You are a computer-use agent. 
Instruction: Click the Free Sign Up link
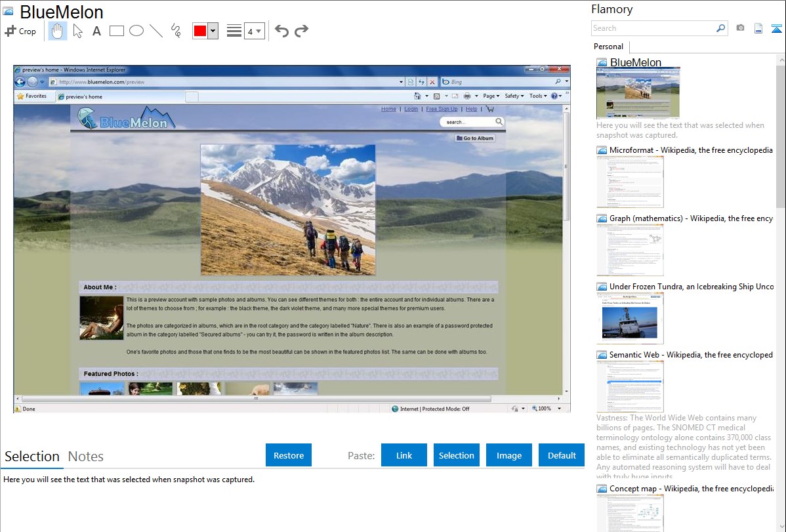[442, 109]
